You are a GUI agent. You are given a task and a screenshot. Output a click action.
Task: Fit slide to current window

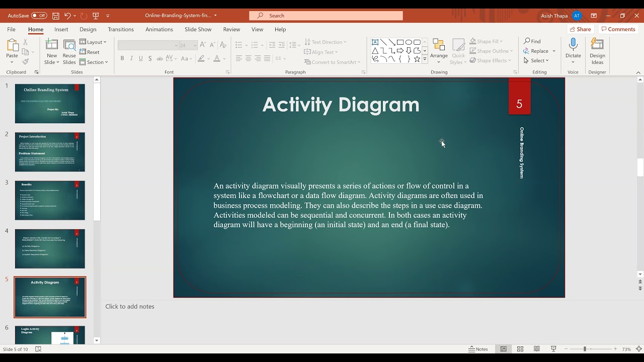[639, 349]
